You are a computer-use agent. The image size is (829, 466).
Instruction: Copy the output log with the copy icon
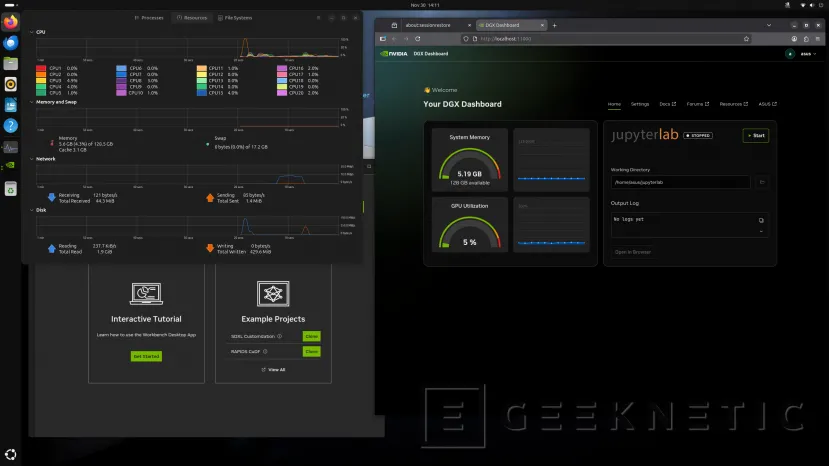pos(761,220)
